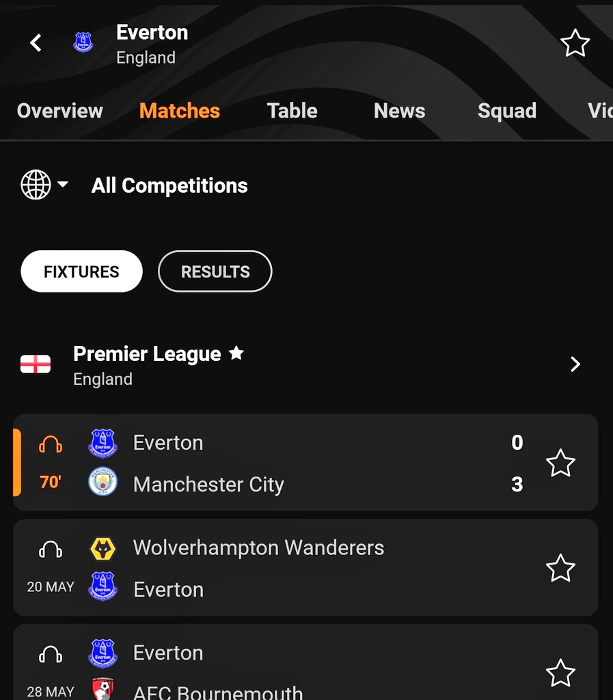613x700 pixels.
Task: Show Fixtures list
Action: (x=81, y=271)
